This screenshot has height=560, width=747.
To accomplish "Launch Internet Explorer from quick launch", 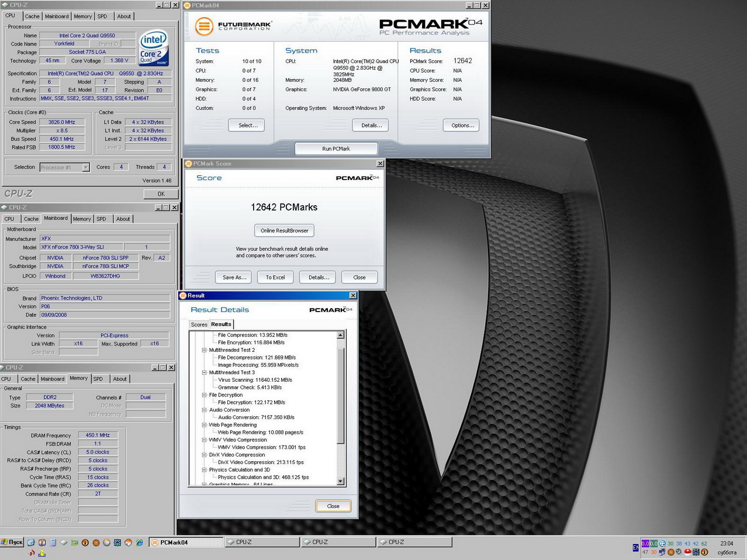I will coord(139,542).
